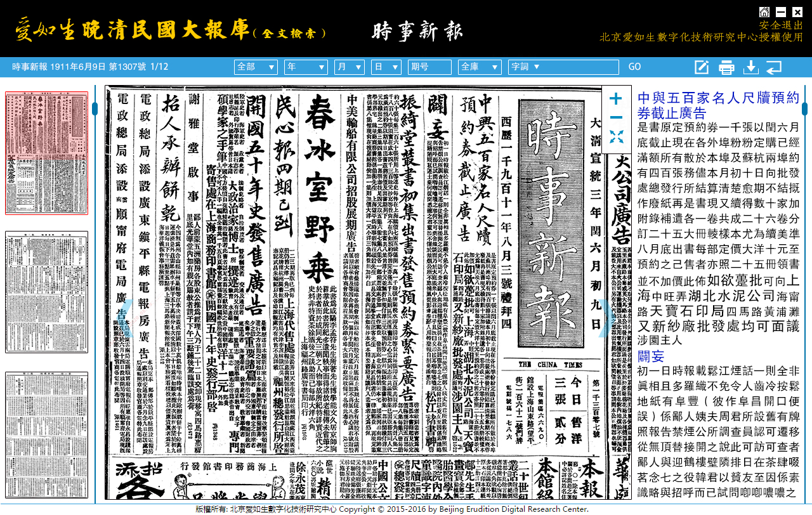Select the second page thumbnail on the left
812x515 pixels.
[46, 292]
